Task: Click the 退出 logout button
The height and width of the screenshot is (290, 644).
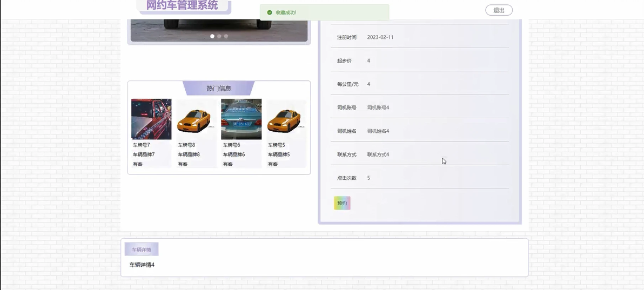Action: tap(499, 10)
